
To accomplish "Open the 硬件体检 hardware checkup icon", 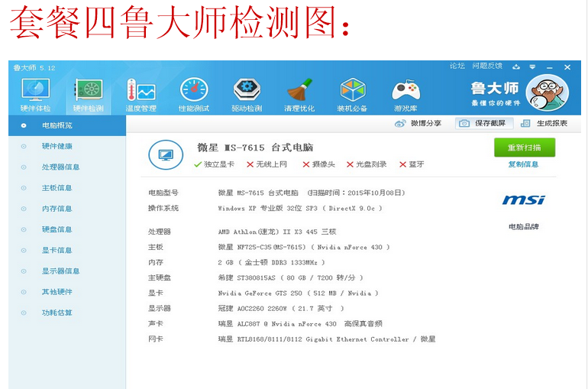I will (x=35, y=96).
